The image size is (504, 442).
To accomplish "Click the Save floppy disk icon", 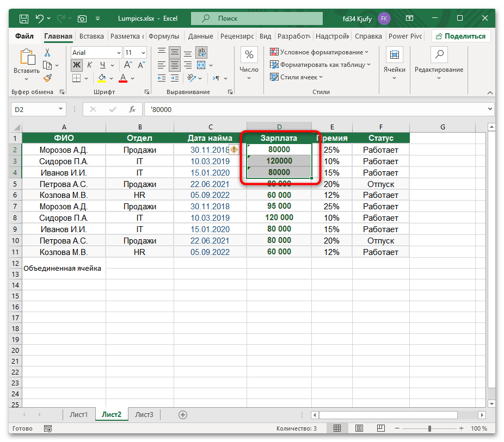I will point(24,18).
